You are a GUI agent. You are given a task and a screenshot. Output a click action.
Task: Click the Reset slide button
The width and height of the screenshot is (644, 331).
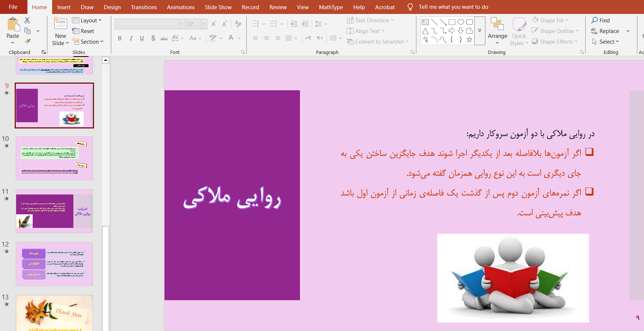coord(83,31)
